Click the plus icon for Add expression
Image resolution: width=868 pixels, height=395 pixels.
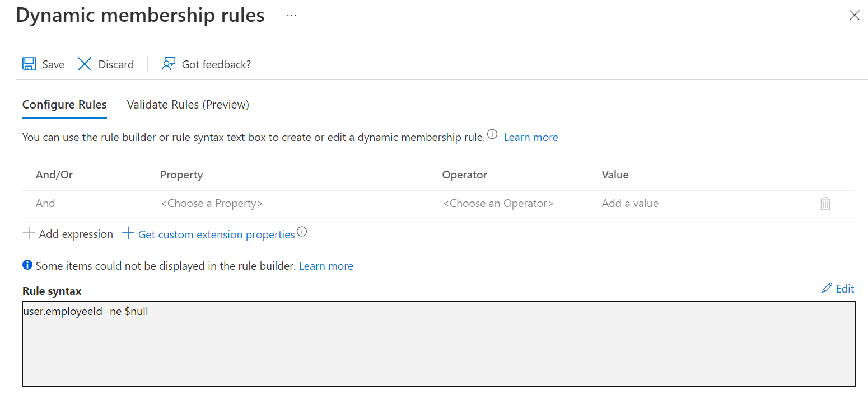point(29,234)
